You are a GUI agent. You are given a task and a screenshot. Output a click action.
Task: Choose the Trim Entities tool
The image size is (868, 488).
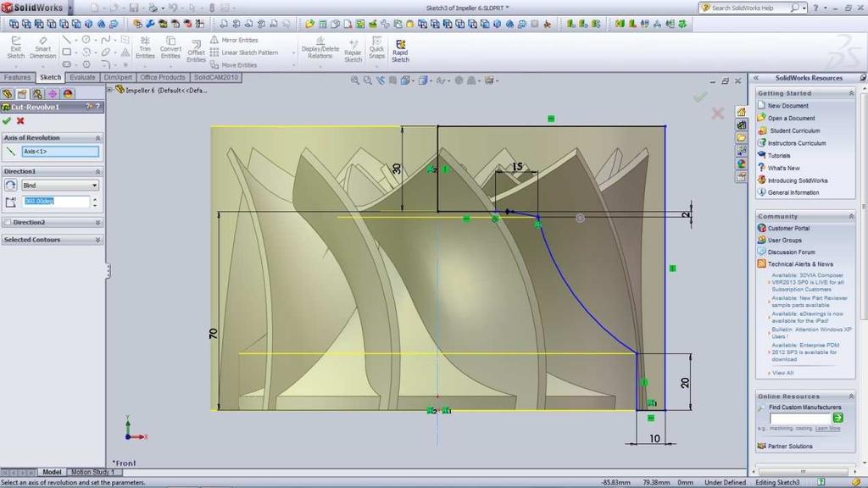click(145, 47)
